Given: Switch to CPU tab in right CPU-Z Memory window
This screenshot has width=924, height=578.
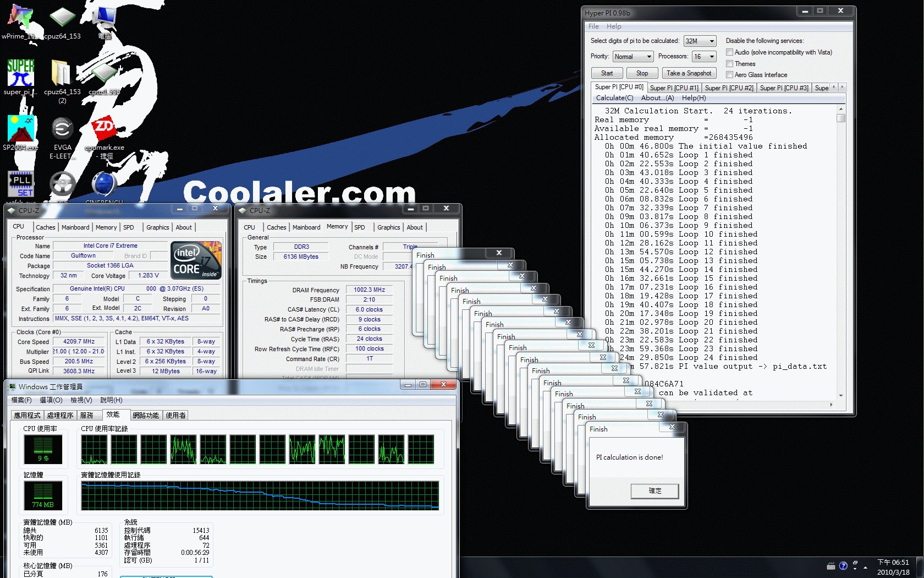Looking at the screenshot, I should click(249, 227).
